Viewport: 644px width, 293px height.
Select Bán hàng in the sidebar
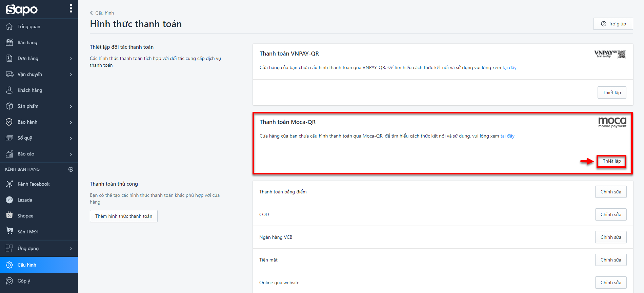point(27,42)
